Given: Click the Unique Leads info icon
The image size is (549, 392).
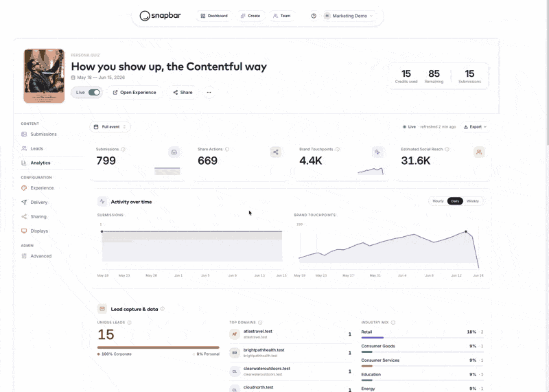Looking at the screenshot, I should pos(129,323).
